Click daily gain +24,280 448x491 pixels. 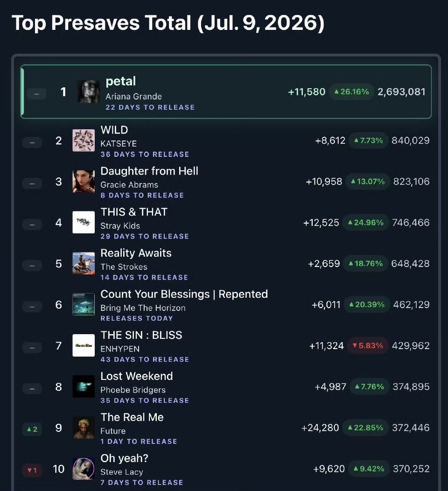[320, 428]
